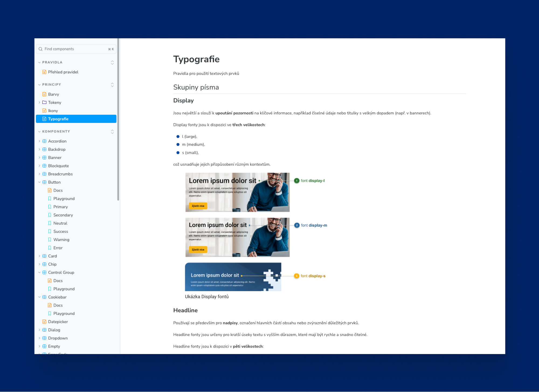Open the Cookiebar Playground story
Screen dimensions: 539x392
click(x=76, y=314)
